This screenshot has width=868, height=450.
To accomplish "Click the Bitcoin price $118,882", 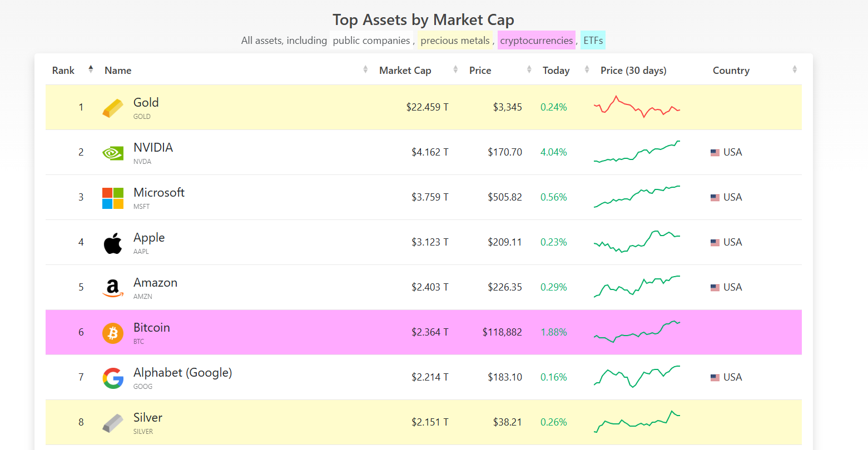I will point(502,332).
